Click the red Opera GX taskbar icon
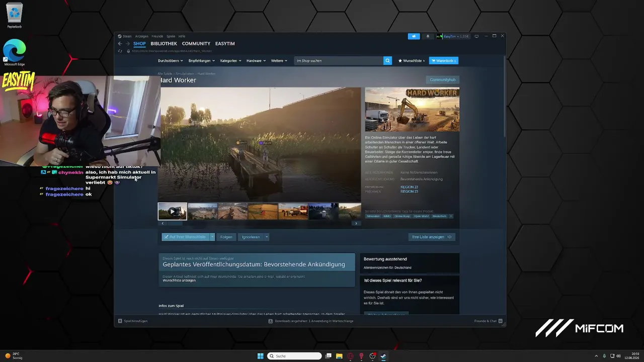Image resolution: width=644 pixels, height=362 pixels. [350, 356]
